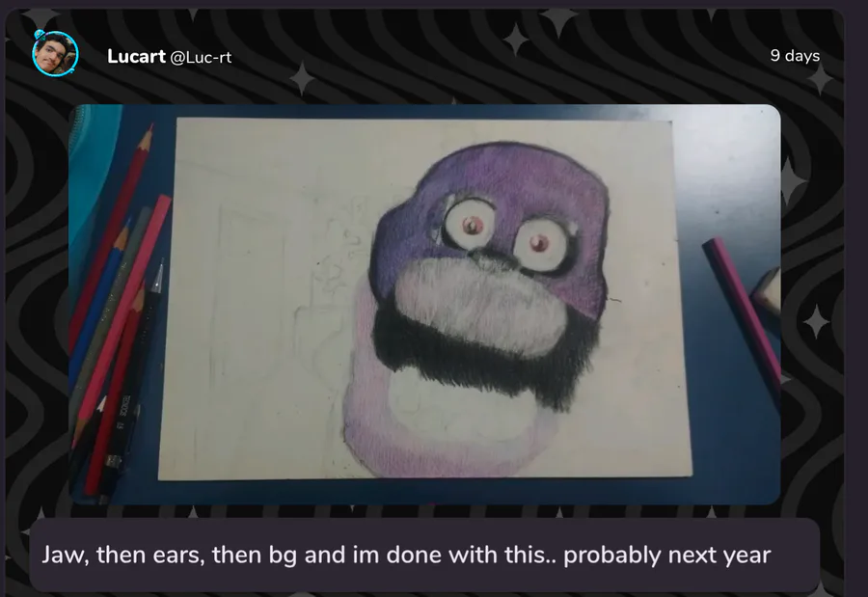Open Lucart's profile avatar
The image size is (868, 597).
[55, 54]
